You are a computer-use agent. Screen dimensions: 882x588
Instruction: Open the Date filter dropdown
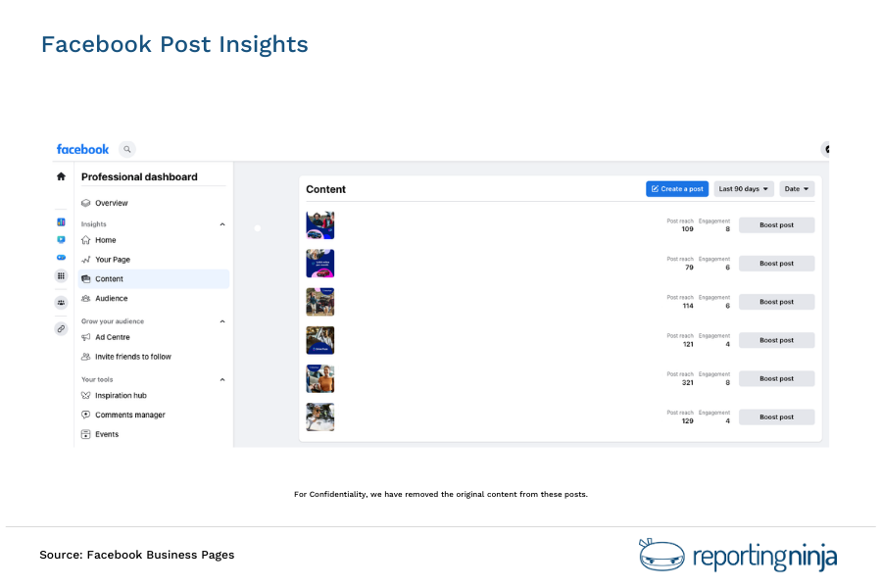pos(796,188)
